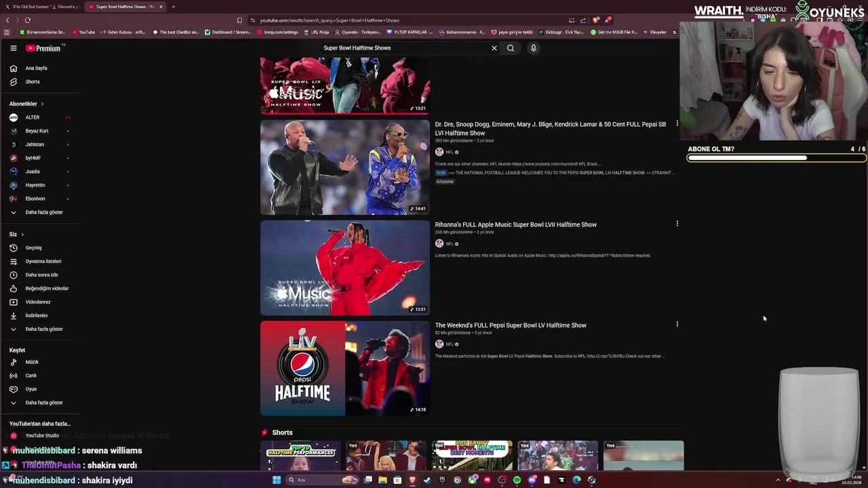This screenshot has width=868, height=488.
Task: Open File Explorer from the taskbar
Action: (383, 480)
